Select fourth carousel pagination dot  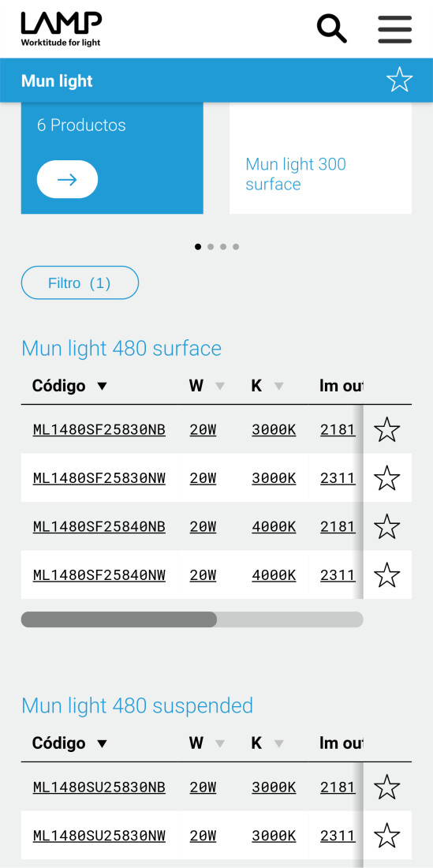[x=236, y=247]
